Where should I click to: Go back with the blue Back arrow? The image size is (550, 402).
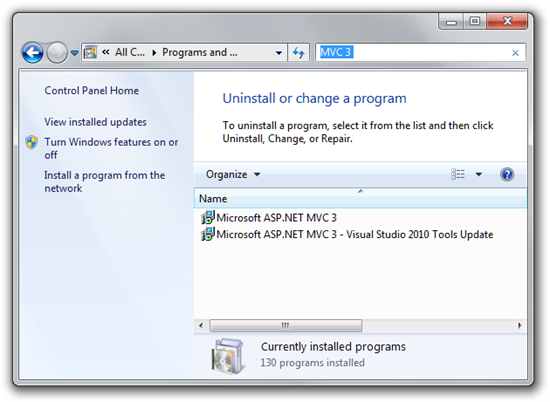click(x=33, y=53)
